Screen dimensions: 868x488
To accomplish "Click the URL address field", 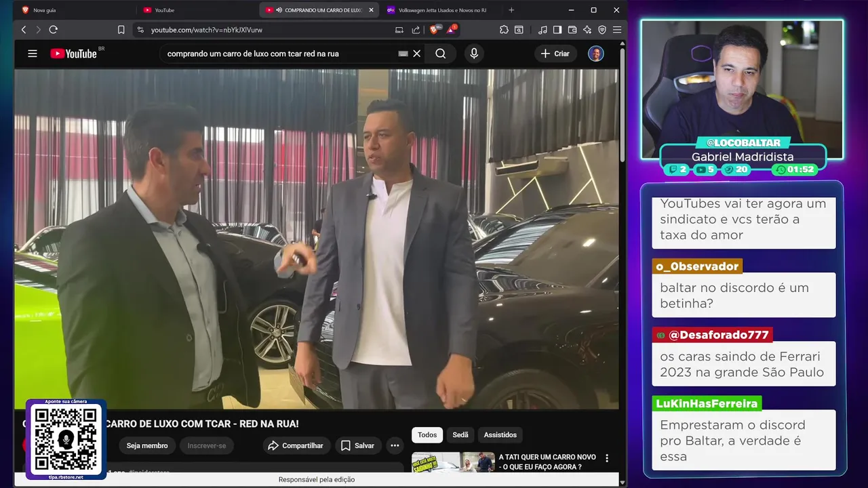I will click(268, 30).
